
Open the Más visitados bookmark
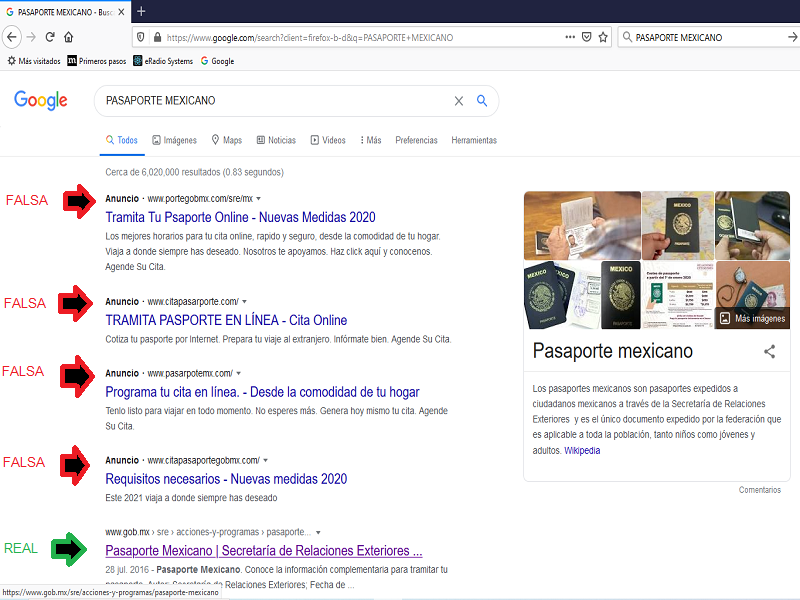(x=34, y=61)
